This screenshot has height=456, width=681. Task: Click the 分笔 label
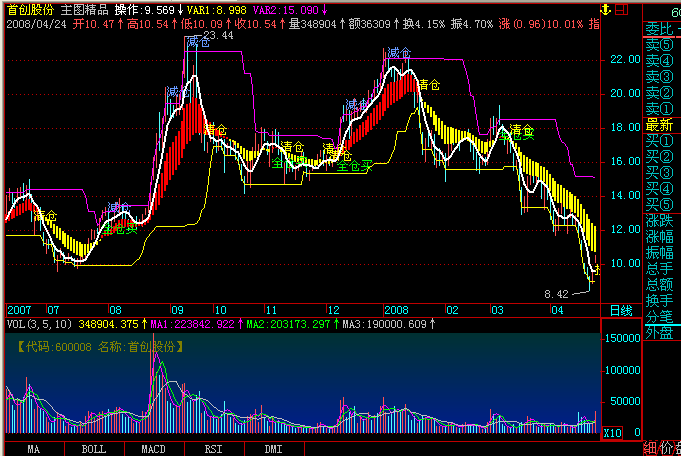coord(659,317)
